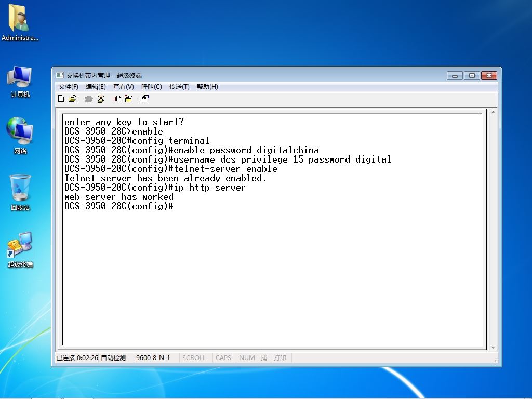The height and width of the screenshot is (399, 532).
Task: Close the 超级终端 window
Action: (489, 75)
